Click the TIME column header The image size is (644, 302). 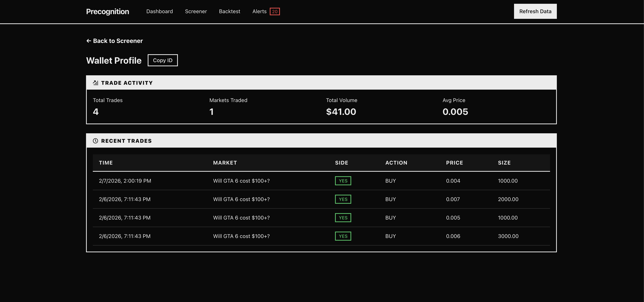(106, 163)
